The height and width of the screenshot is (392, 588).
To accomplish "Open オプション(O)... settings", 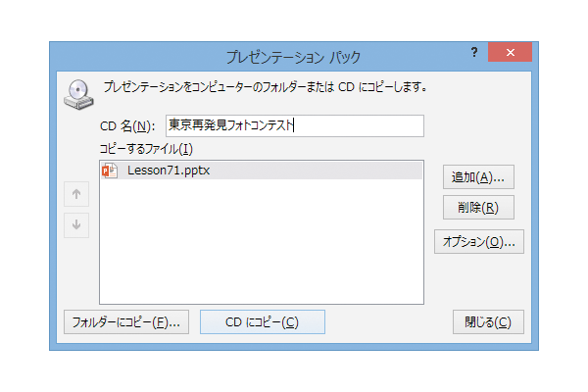I will pyautogui.click(x=479, y=242).
